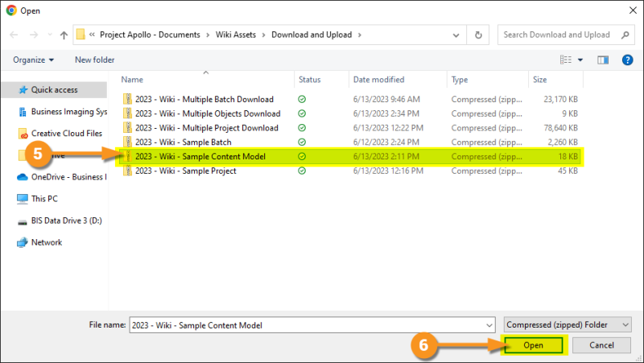Click 'Project Apollo - Documents' breadcrumb

(x=150, y=35)
